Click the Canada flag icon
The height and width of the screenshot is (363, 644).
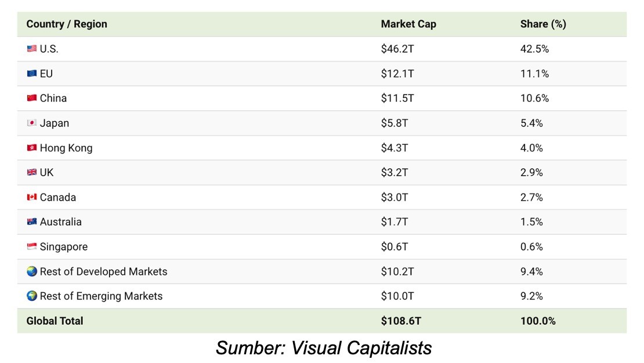coord(32,197)
